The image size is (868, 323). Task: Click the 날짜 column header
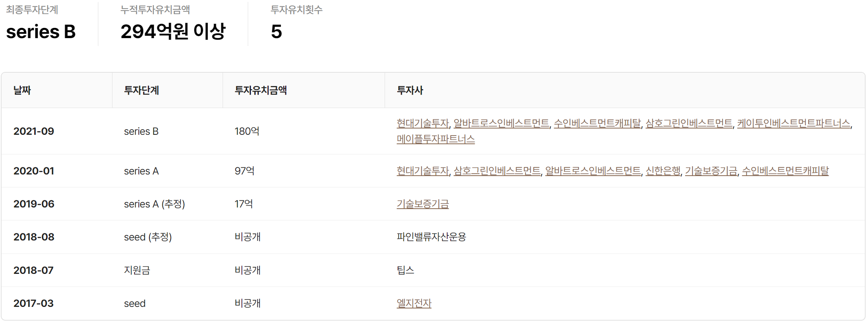22,90
